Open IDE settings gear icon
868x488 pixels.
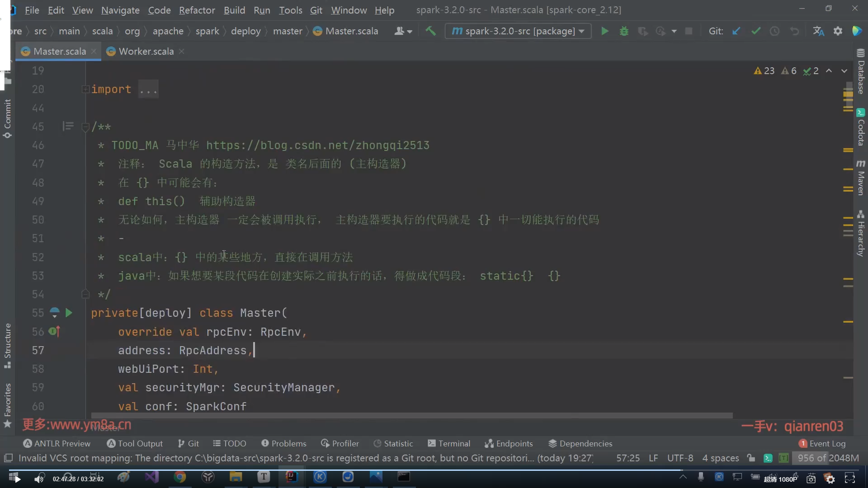[x=838, y=31]
